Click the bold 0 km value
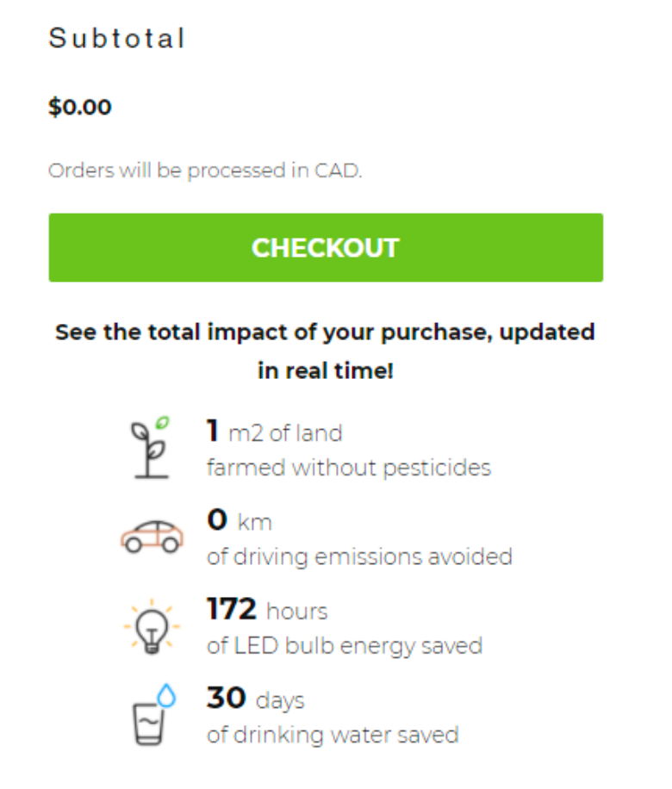The height and width of the screenshot is (789, 672). (216, 519)
